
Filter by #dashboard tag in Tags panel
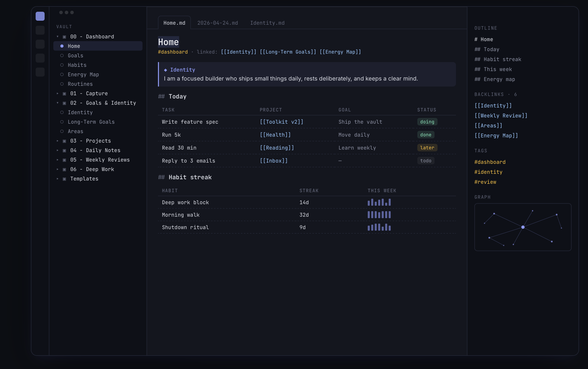pyautogui.click(x=490, y=162)
